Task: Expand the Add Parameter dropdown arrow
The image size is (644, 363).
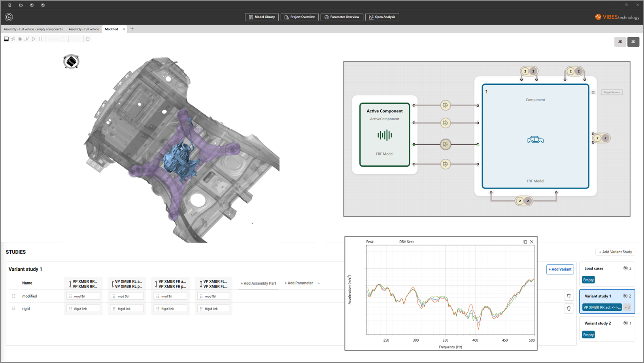Action: pyautogui.click(x=319, y=283)
